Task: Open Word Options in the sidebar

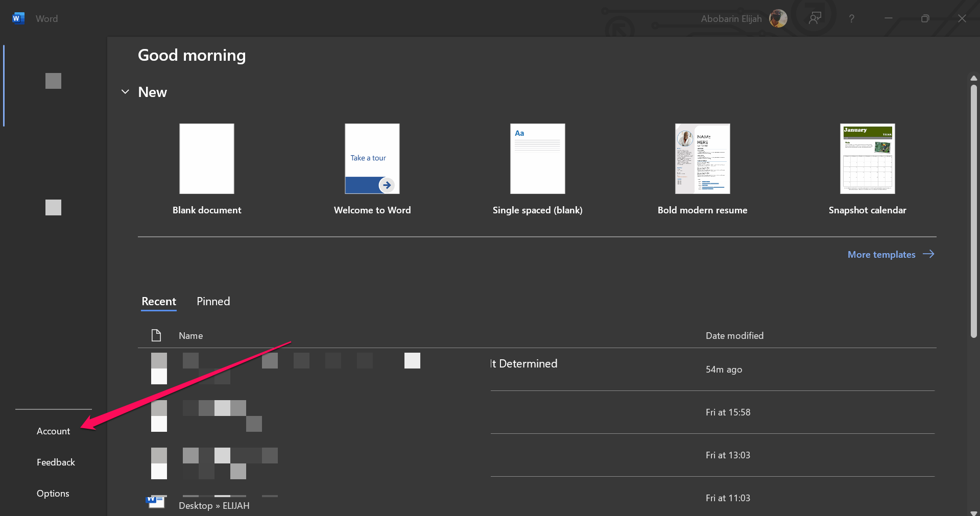Action: 53,494
